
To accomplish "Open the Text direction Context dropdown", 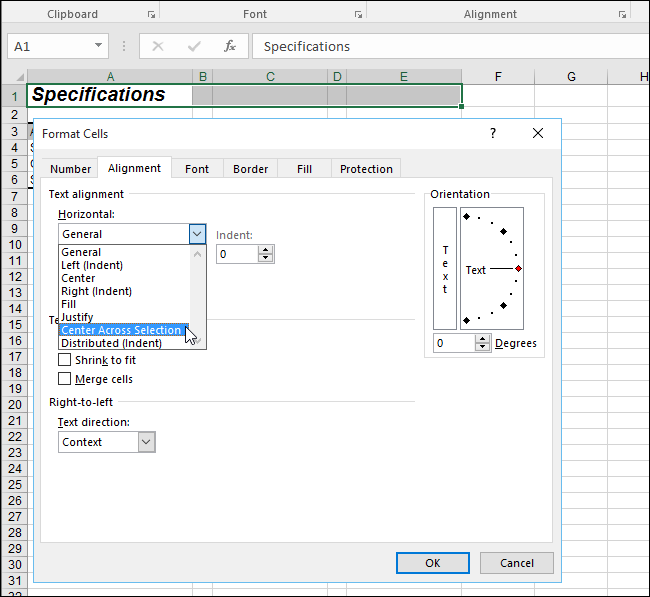I will pyautogui.click(x=146, y=442).
